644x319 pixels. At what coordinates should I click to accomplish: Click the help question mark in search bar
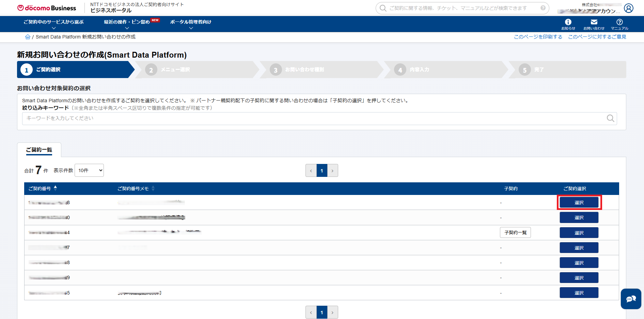[543, 8]
